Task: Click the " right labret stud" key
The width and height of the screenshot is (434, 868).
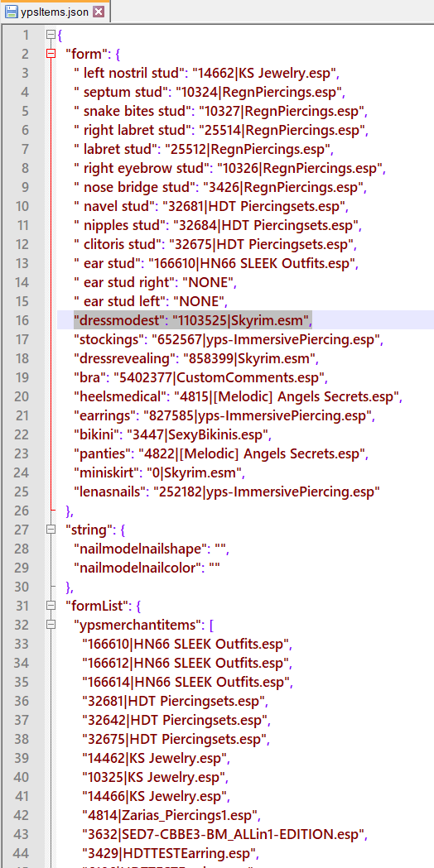Action: 133,130
